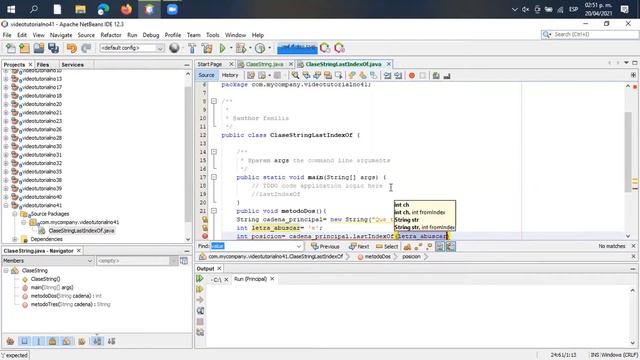Collapse the Source Packages node
This screenshot has height=360, width=640.
(x=15, y=214)
